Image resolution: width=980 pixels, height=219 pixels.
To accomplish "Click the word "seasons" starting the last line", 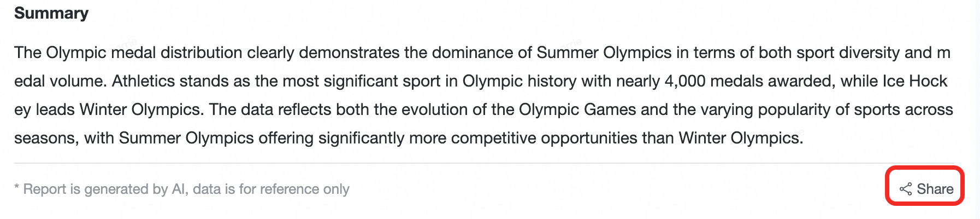I will pos(46,138).
